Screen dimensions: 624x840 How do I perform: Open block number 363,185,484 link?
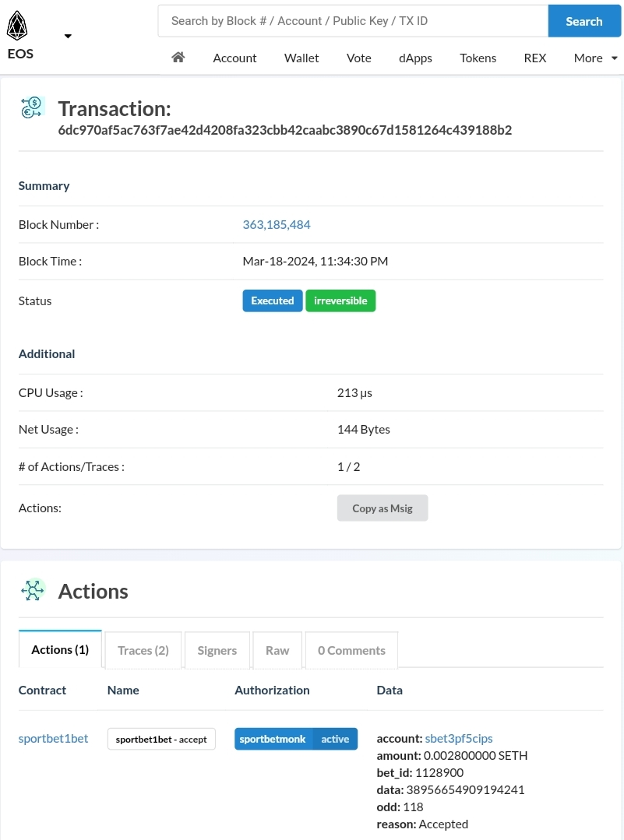pos(277,224)
